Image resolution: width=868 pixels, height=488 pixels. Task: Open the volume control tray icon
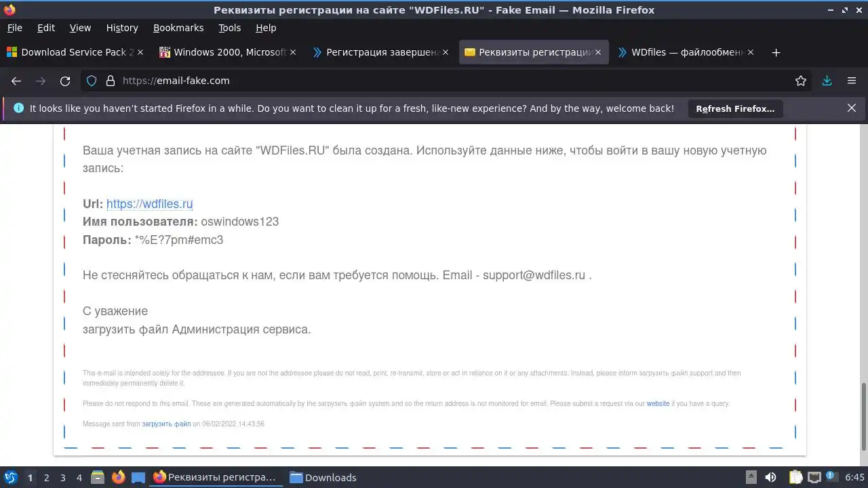click(770, 477)
